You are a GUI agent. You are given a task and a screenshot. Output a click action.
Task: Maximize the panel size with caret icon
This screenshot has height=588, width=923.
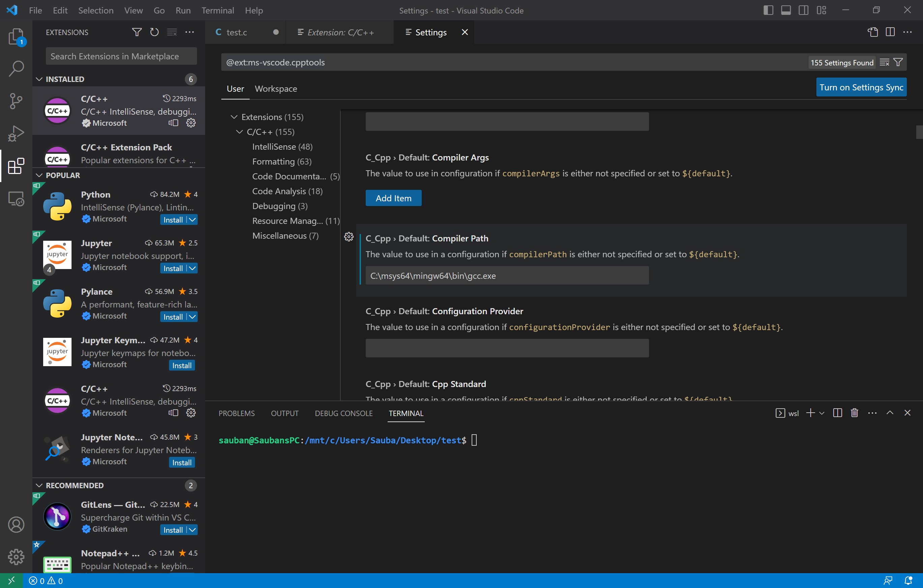coord(890,413)
